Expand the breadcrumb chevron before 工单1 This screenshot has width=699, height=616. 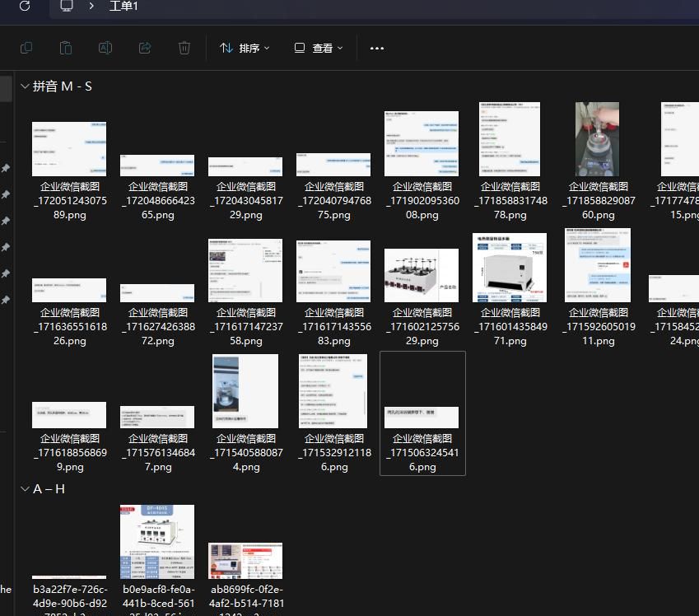pyautogui.click(x=92, y=7)
